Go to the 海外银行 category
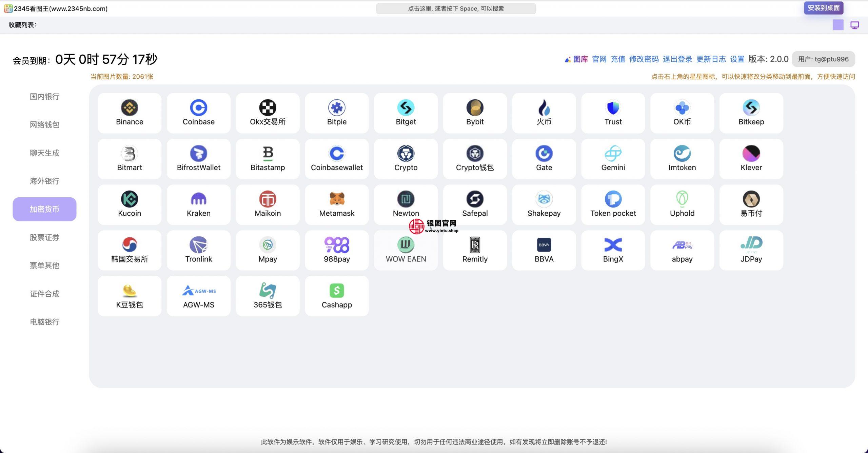The image size is (868, 453). tap(44, 181)
